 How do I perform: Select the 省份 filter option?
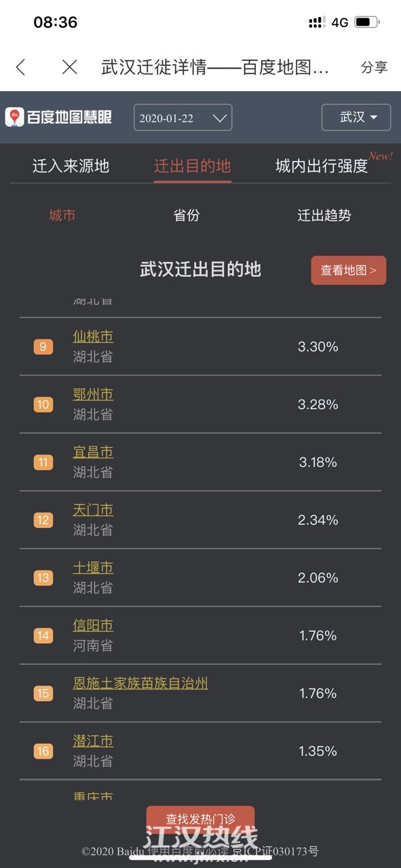click(187, 216)
